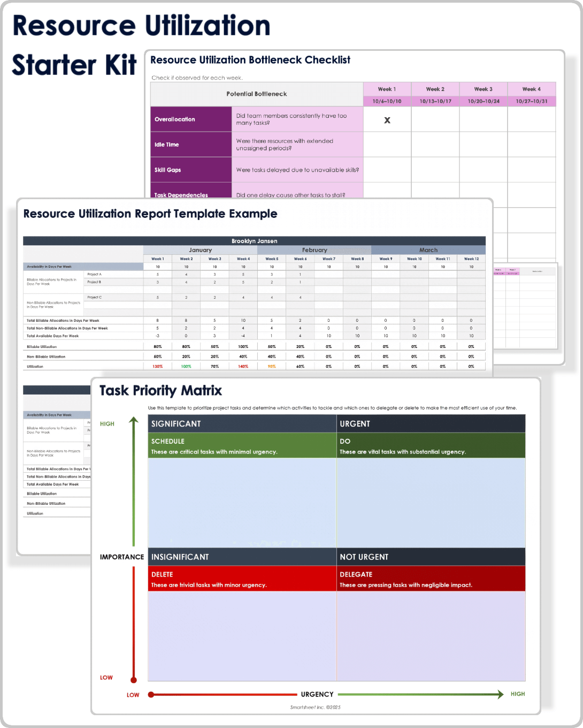The image size is (583, 728).
Task: Click the LOW end of the Urgency scale
Action: point(150,694)
